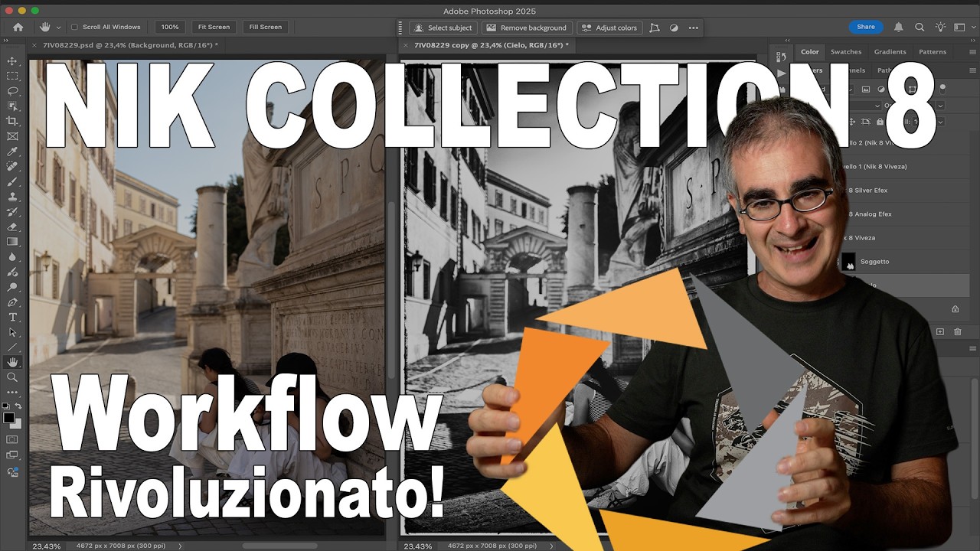Toggle filter for shape layers
Image resolution: width=980 pixels, height=551 pixels.
pos(912,89)
